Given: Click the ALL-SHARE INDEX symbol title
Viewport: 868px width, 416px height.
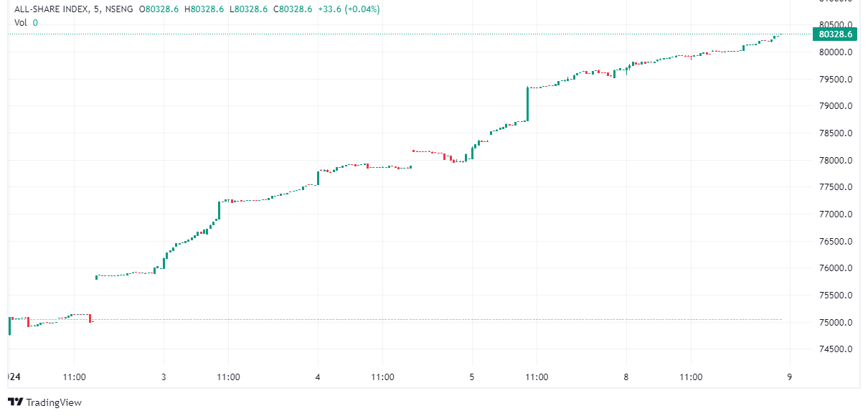Looking at the screenshot, I should [52, 9].
